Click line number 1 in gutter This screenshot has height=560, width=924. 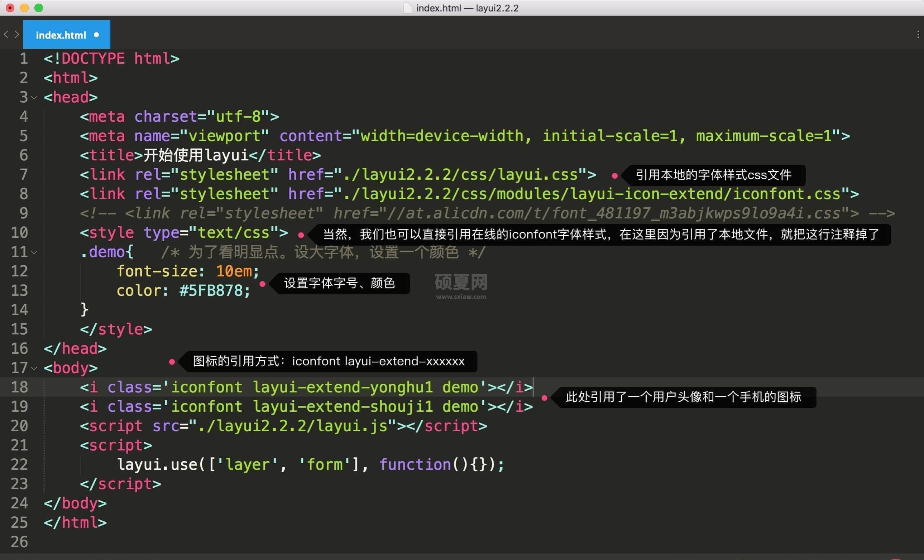coord(24,58)
